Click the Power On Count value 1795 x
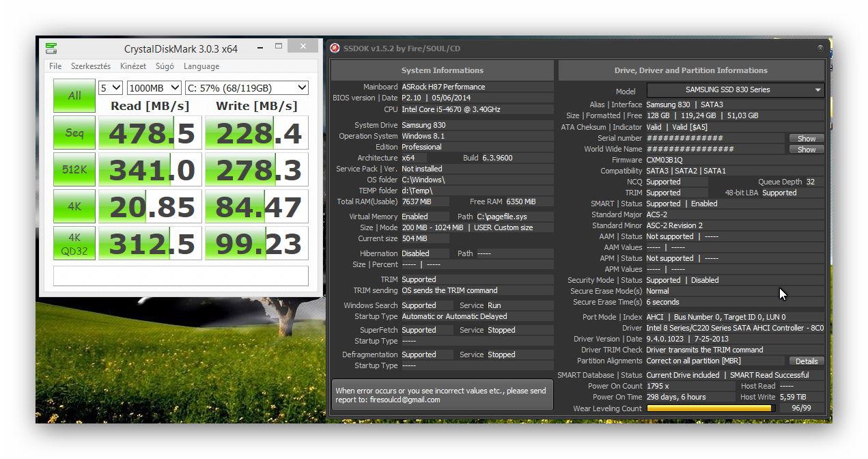 click(x=658, y=386)
